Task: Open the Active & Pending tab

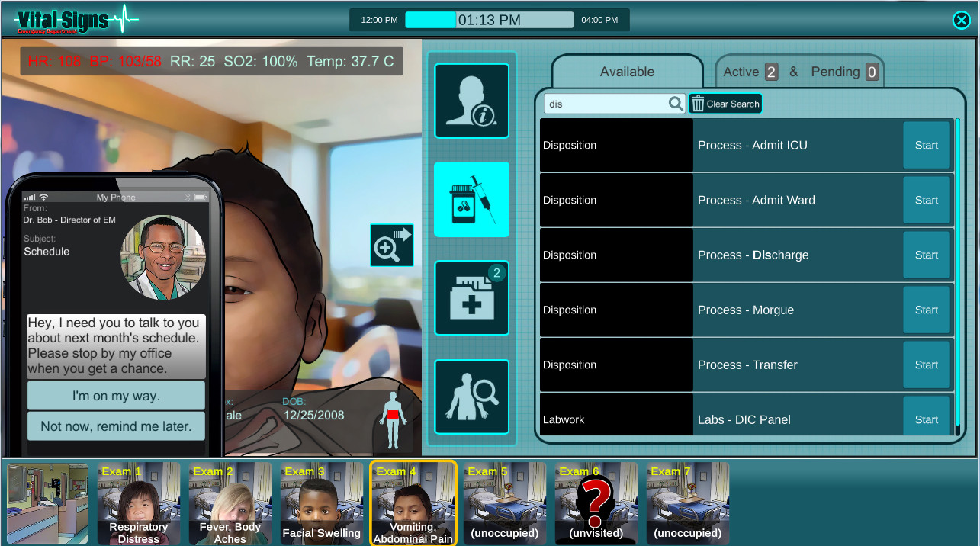Action: pos(800,72)
